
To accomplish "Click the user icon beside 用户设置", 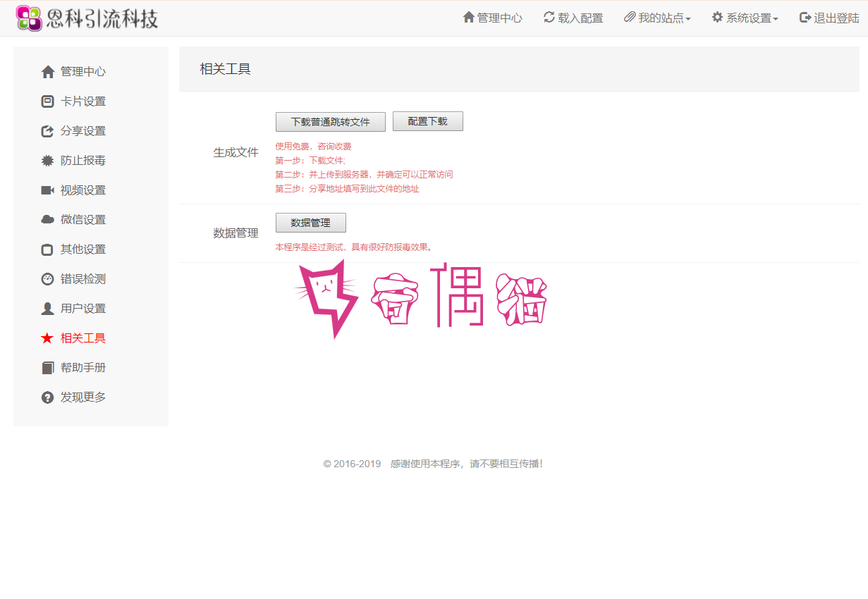I will coord(47,309).
